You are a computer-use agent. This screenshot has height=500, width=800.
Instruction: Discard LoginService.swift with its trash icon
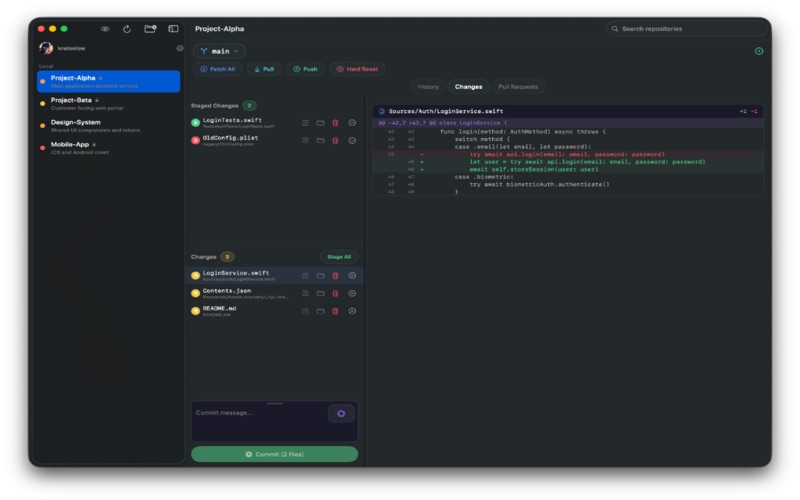coord(335,276)
